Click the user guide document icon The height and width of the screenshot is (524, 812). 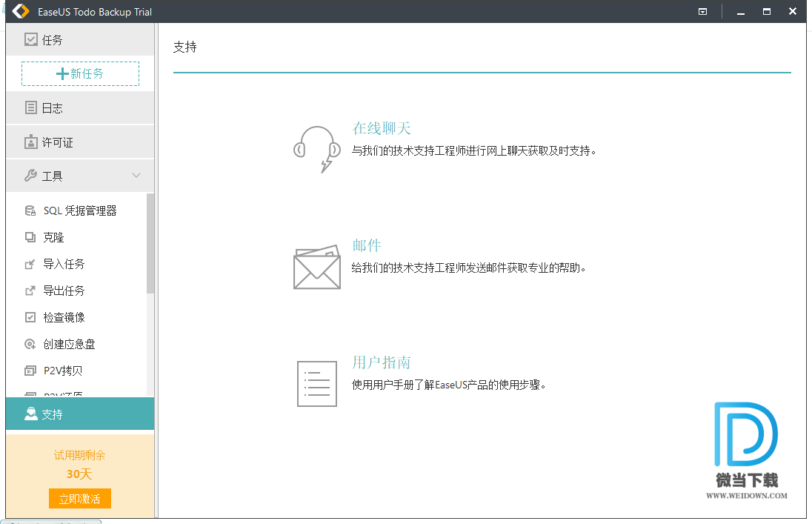317,384
